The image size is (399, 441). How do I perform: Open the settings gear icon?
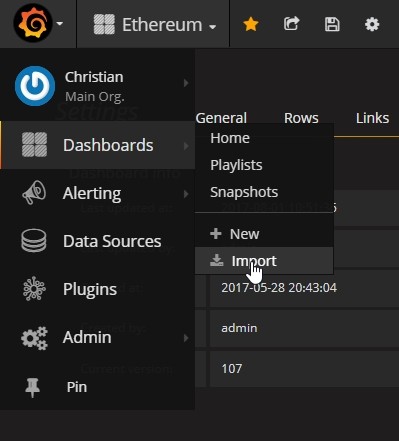coord(372,24)
